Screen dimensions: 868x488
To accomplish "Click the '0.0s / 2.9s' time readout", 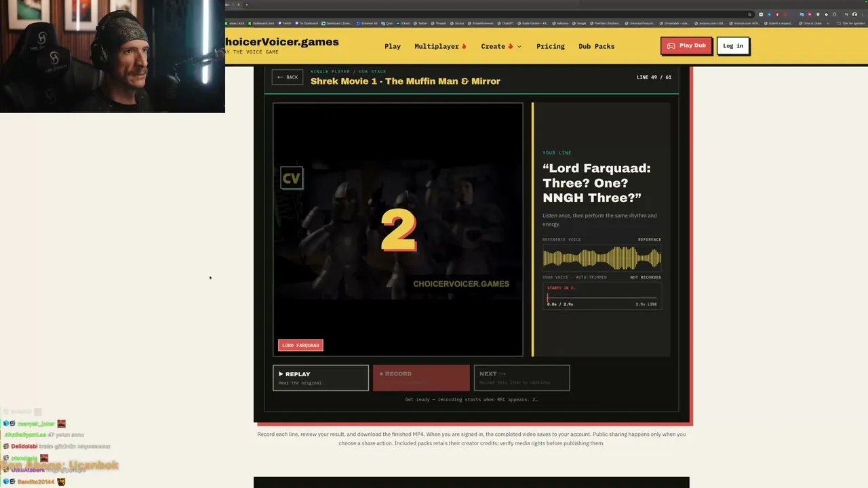I will coord(560,304).
